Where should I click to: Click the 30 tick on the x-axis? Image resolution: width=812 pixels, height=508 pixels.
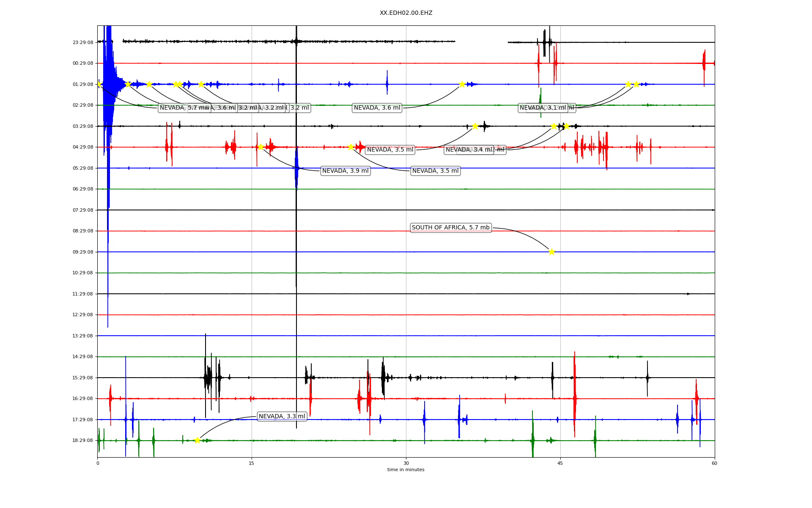tap(406, 463)
